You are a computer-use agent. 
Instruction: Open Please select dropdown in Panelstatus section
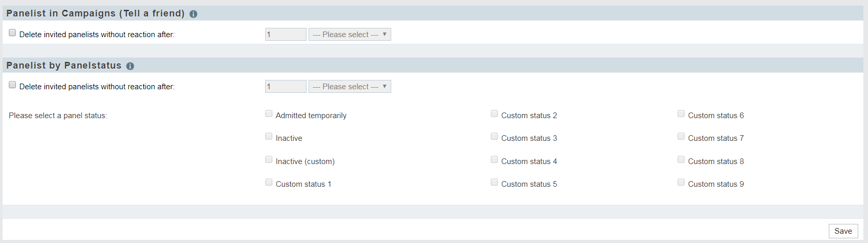(350, 87)
